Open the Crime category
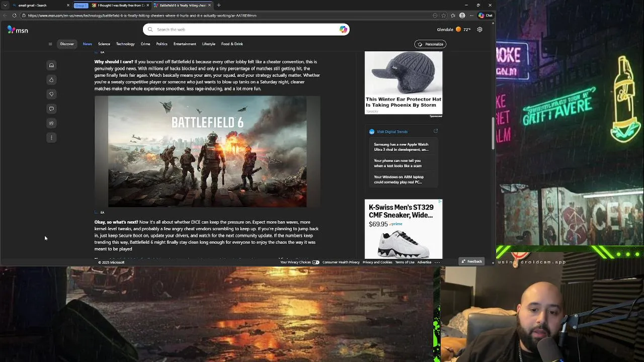This screenshot has width=644, height=362. click(x=145, y=44)
